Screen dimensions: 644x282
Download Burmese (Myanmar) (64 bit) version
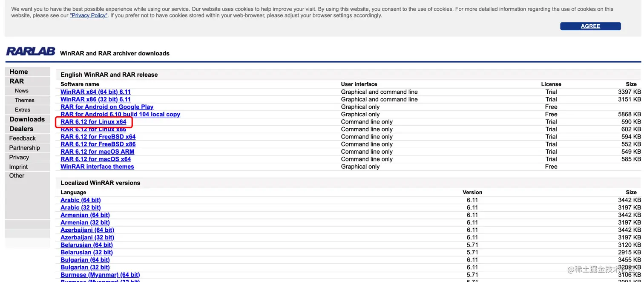click(x=100, y=275)
